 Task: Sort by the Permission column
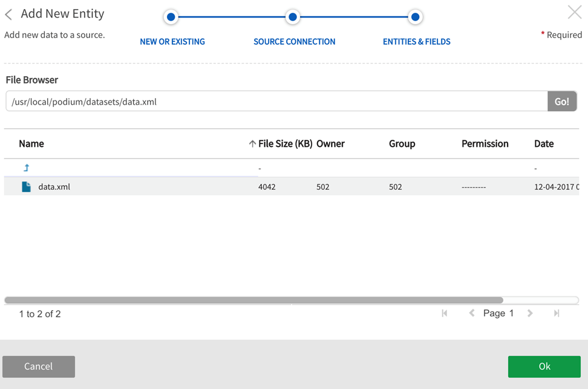click(485, 143)
